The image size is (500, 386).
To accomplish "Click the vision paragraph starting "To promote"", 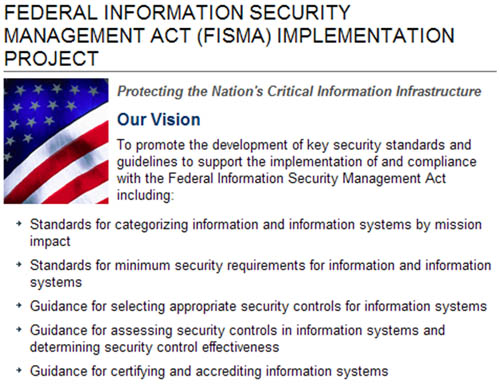I will [x=297, y=170].
